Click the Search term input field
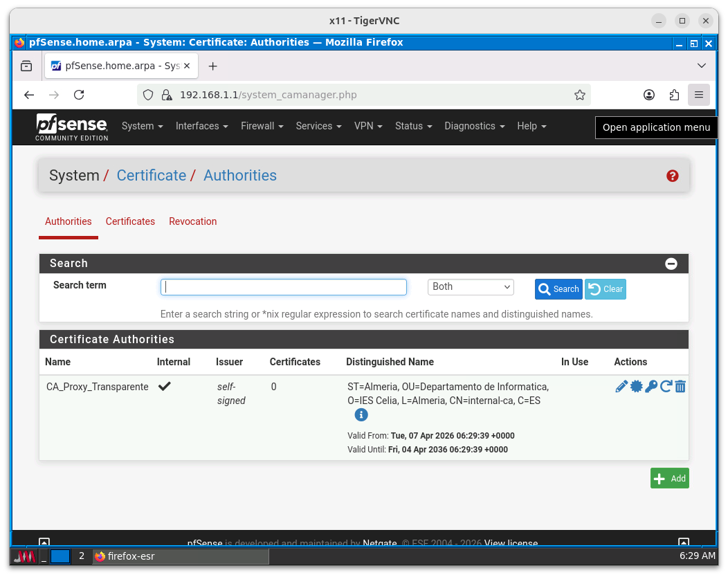 coord(283,286)
